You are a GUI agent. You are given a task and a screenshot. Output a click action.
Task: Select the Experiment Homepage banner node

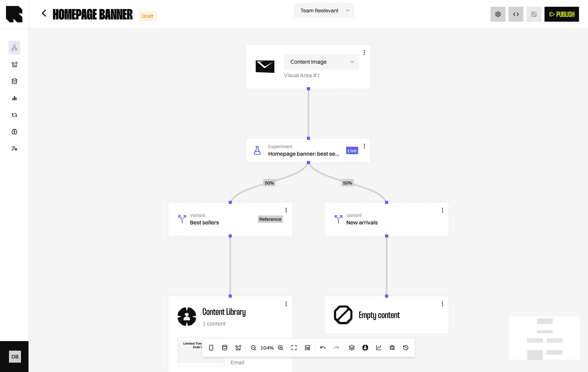coord(308,151)
